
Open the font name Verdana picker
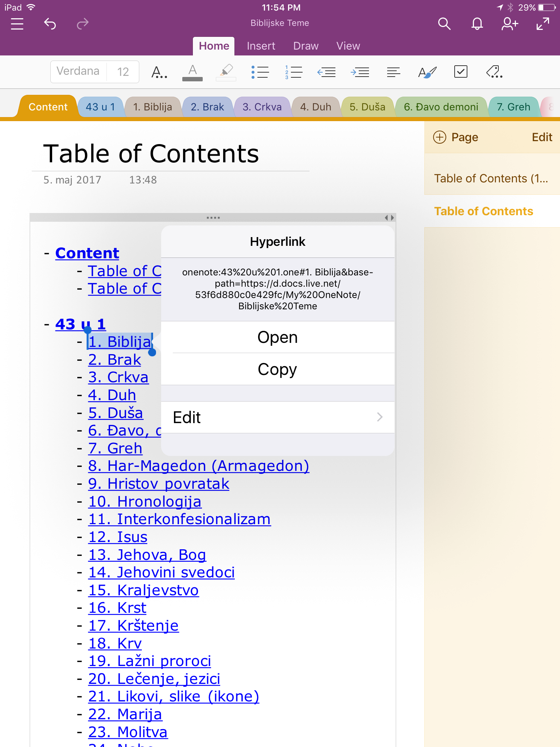coord(78,71)
